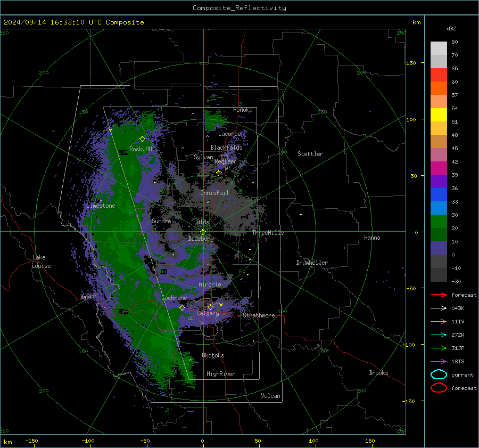The height and width of the screenshot is (448, 479).
Task: Click the yellow radar-center diamond above Didsbury
Action: point(203,232)
